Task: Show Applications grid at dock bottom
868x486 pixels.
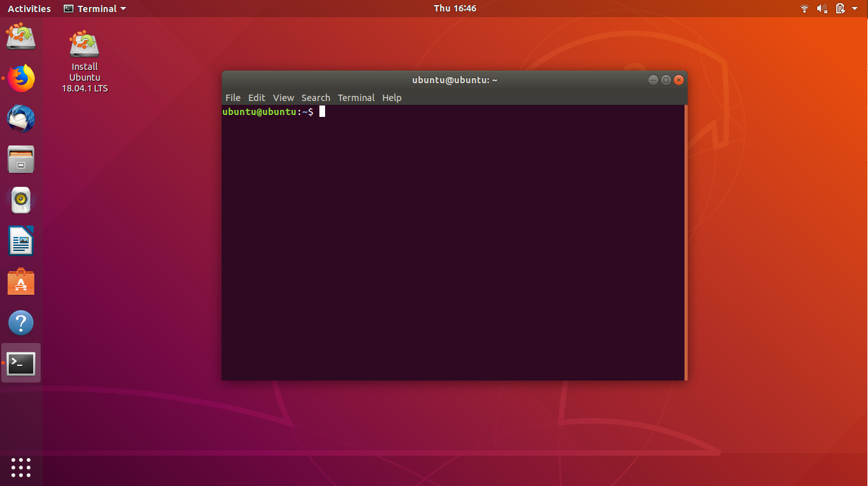Action: 21,467
